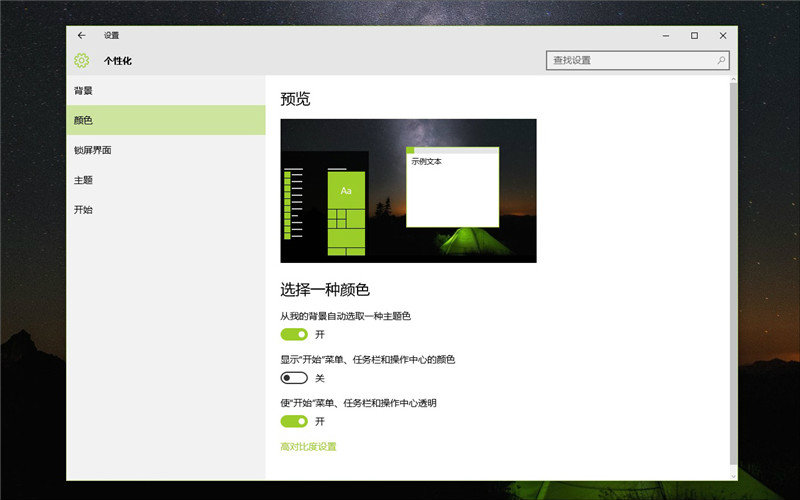
Task: Maximize the 设置 window
Action: pos(694,35)
